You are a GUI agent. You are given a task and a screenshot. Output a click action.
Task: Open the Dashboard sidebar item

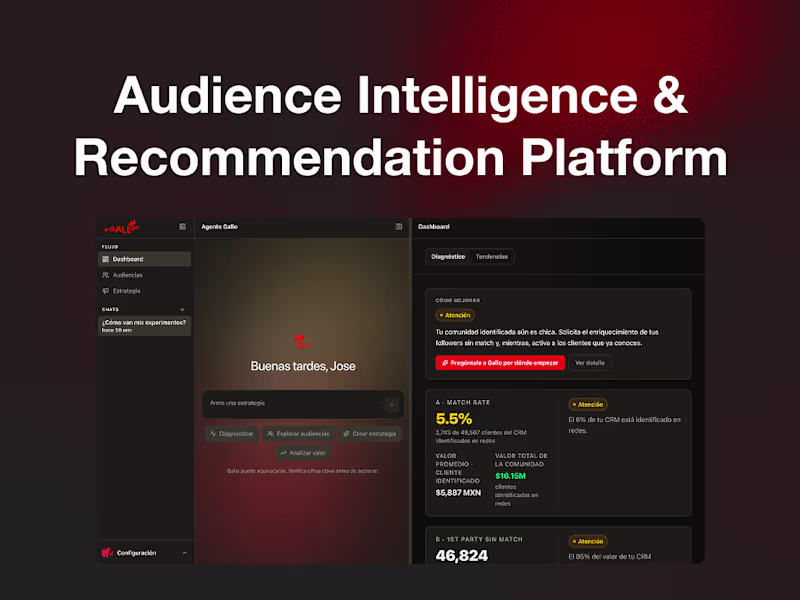tap(144, 259)
